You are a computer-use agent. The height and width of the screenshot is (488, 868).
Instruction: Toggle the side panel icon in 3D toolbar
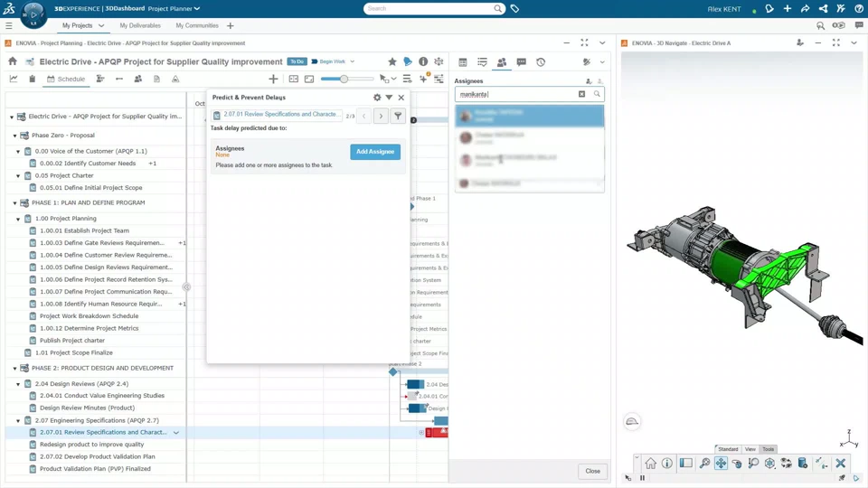(x=686, y=463)
